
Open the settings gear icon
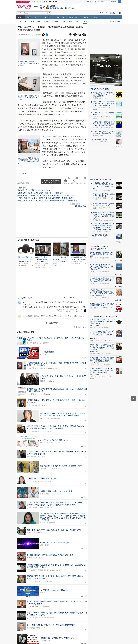(120, 13)
